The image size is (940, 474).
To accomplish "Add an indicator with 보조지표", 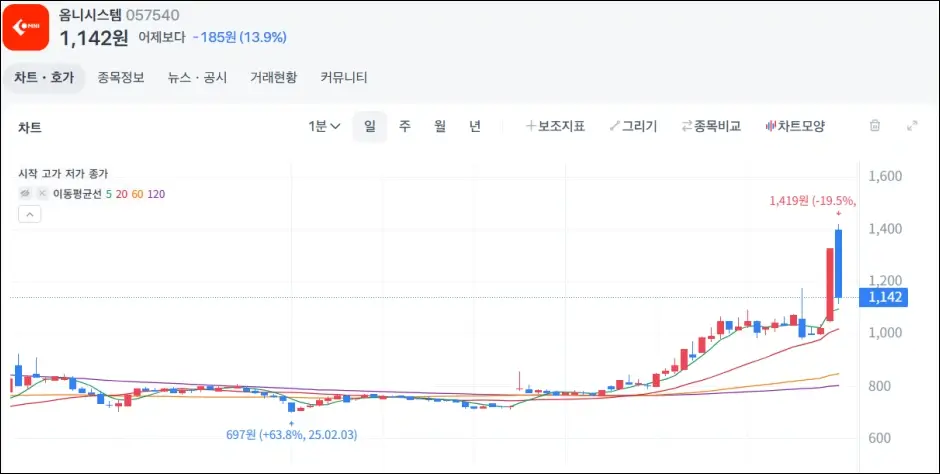I will click(555, 126).
